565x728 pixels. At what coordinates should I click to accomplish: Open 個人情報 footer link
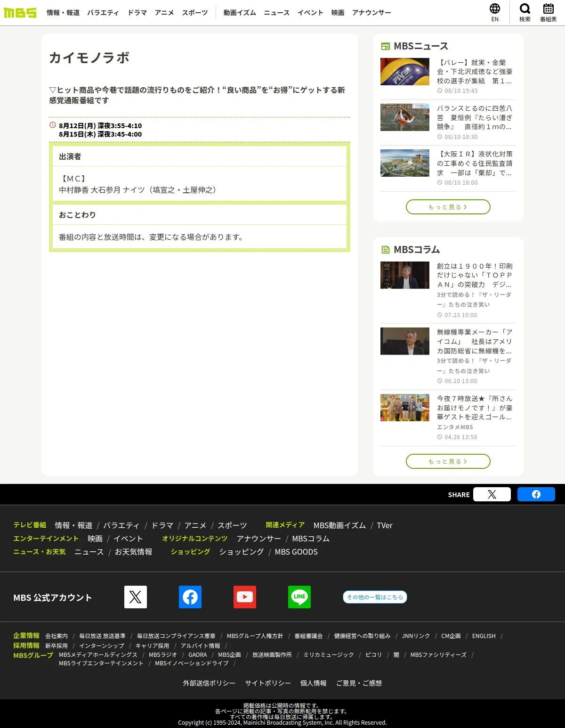pos(314,683)
